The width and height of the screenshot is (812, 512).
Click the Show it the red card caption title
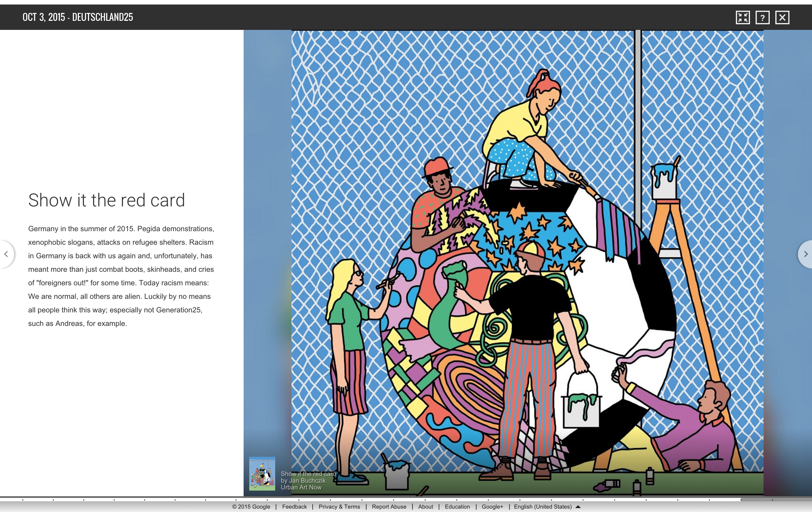[x=308, y=474]
